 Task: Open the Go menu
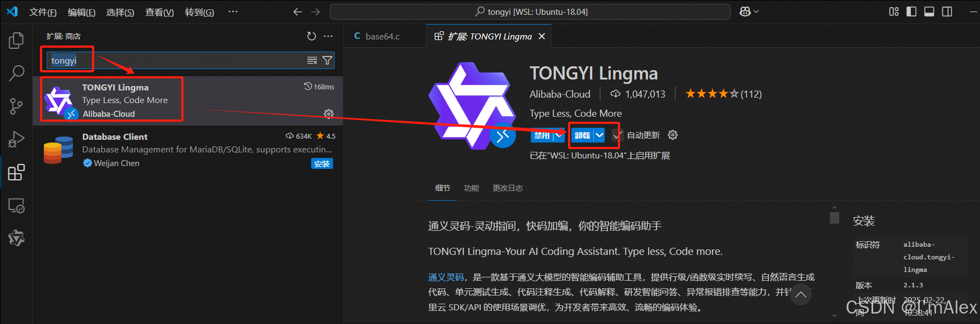pos(199,12)
